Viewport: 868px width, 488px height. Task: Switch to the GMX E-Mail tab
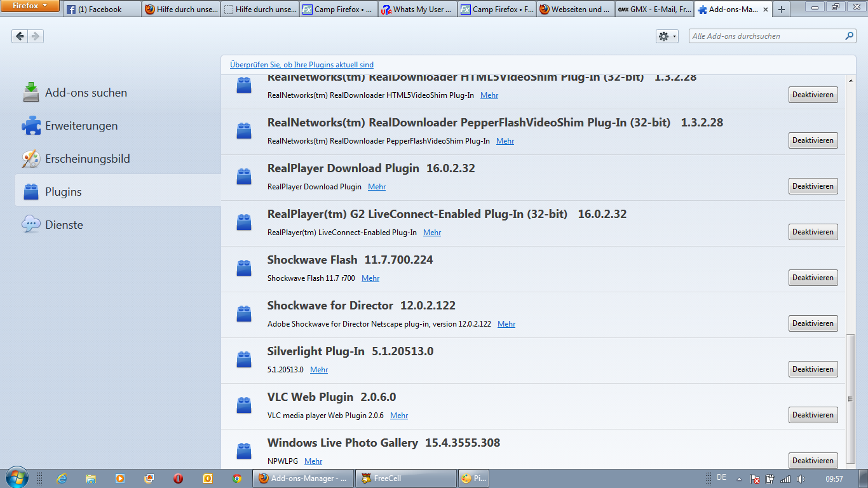point(654,10)
